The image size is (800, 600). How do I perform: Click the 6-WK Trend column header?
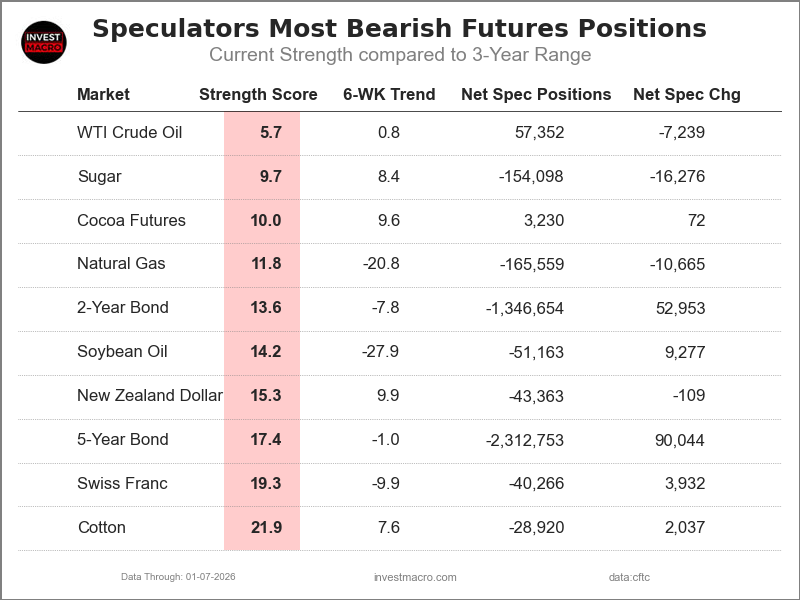coord(389,95)
